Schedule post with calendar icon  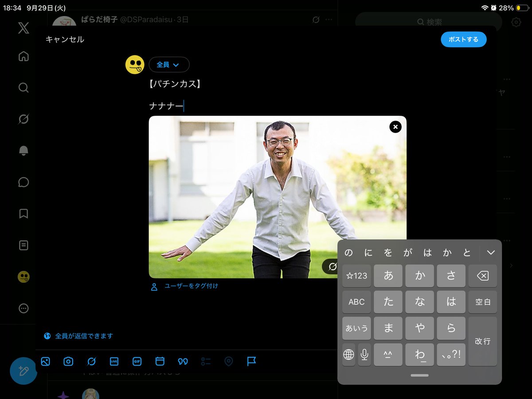coord(160,361)
